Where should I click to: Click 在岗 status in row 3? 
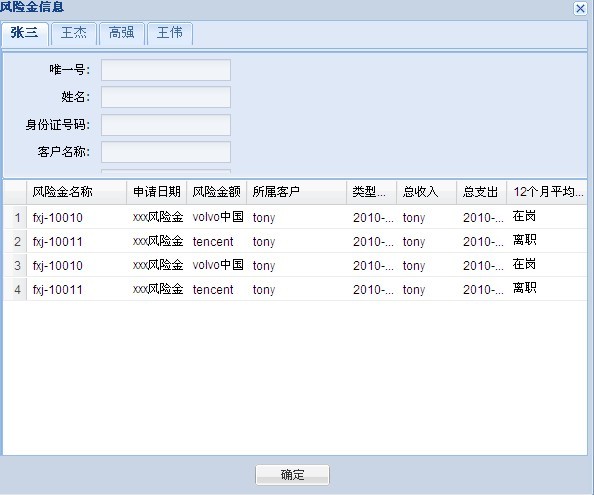tap(524, 264)
